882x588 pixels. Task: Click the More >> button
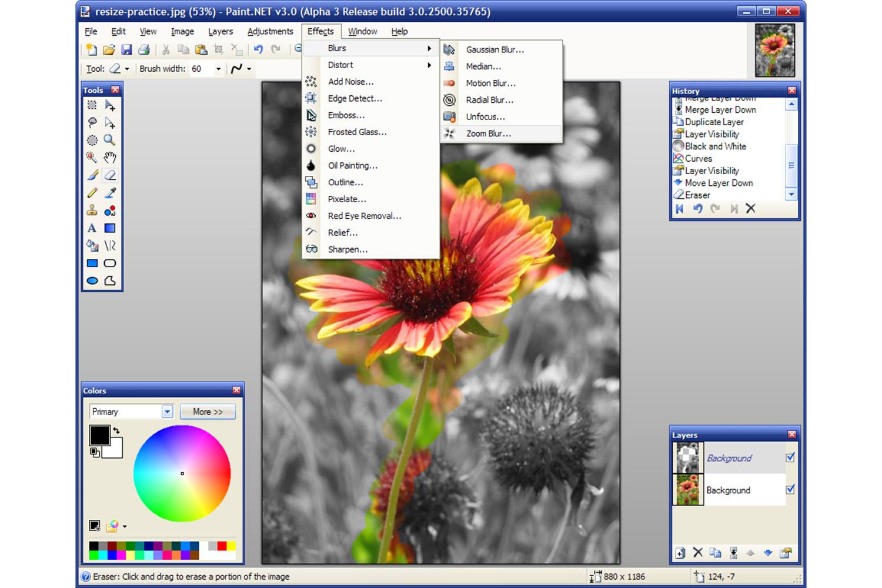(x=208, y=412)
